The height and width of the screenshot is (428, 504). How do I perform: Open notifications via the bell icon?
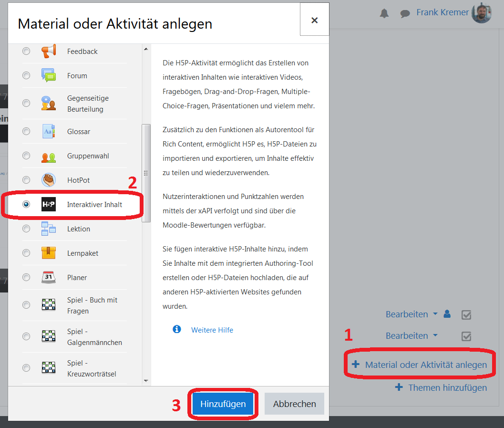[384, 13]
